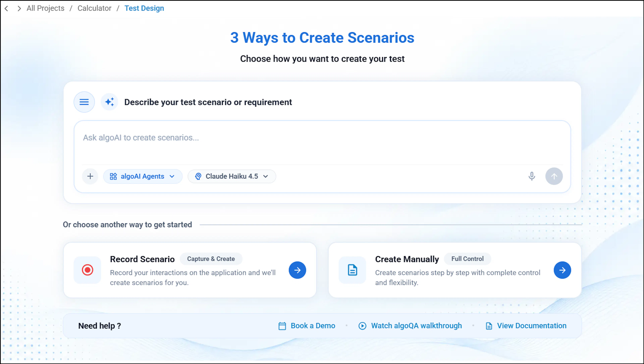Go back with the left arrow
This screenshot has width=644, height=364.
7,9
